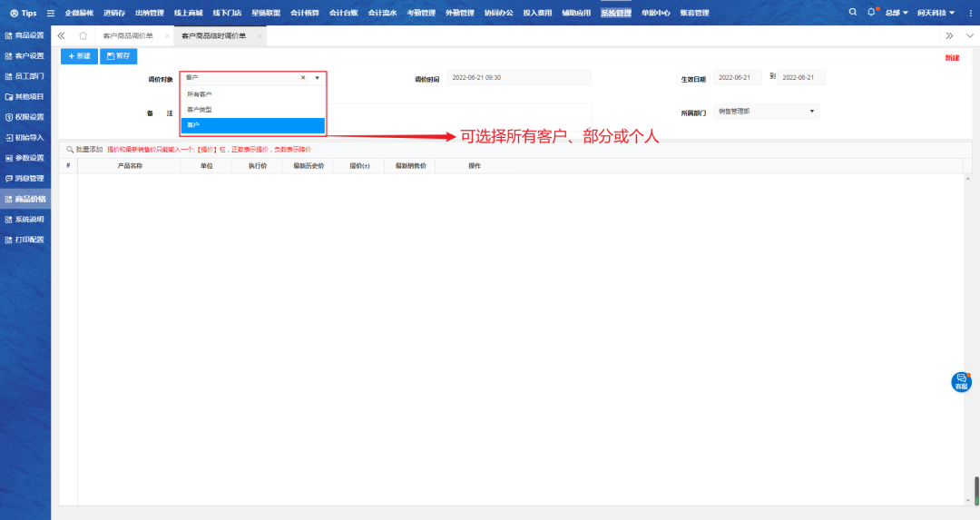Open the 所属部门 department dropdown
Image resolution: width=980 pixels, height=520 pixels.
pos(767,112)
